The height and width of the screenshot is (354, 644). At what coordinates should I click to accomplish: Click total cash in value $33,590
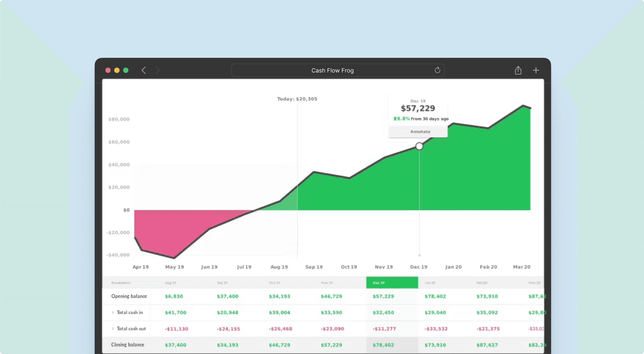(x=332, y=312)
